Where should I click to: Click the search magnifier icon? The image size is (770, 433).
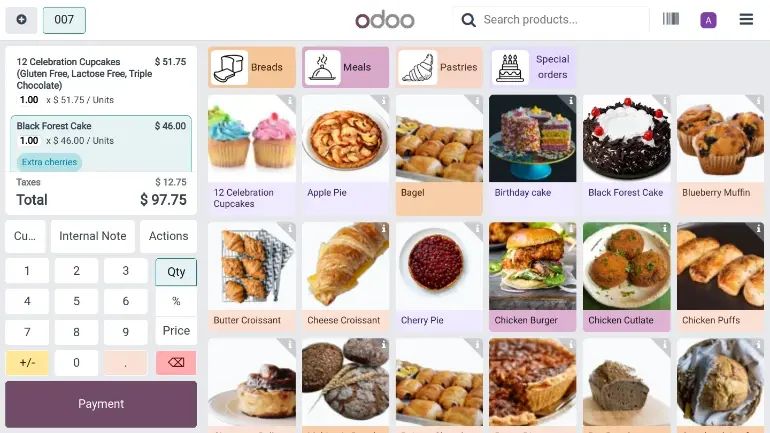[x=468, y=19]
